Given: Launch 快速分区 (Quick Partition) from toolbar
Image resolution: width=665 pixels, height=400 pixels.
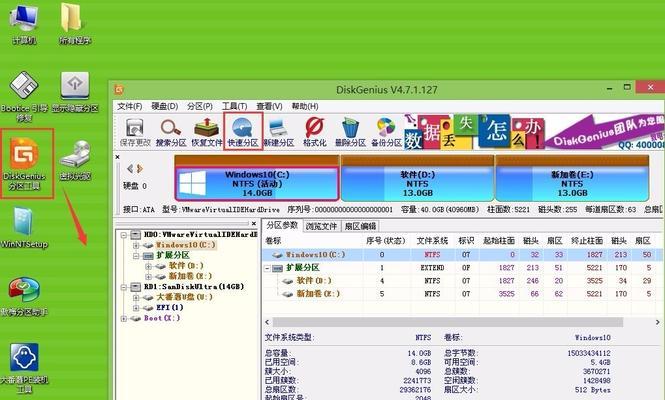Looking at the screenshot, I should (242, 131).
